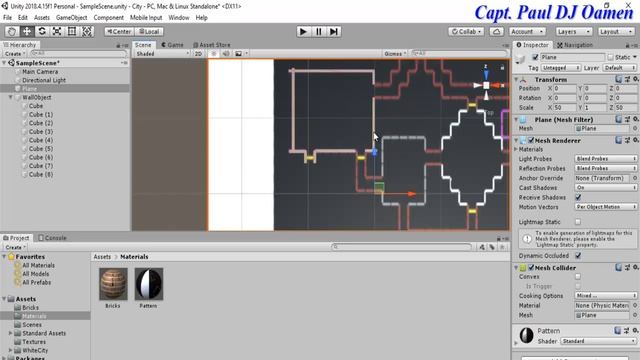Open Mesh Collider settings gear

[x=635, y=267]
